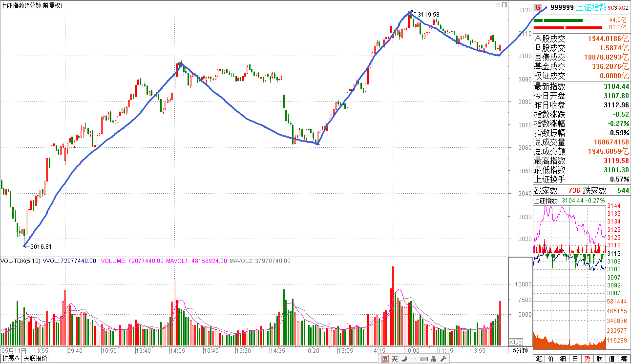
Task: Open the IME soft keyboard icon
Action: 423,359
